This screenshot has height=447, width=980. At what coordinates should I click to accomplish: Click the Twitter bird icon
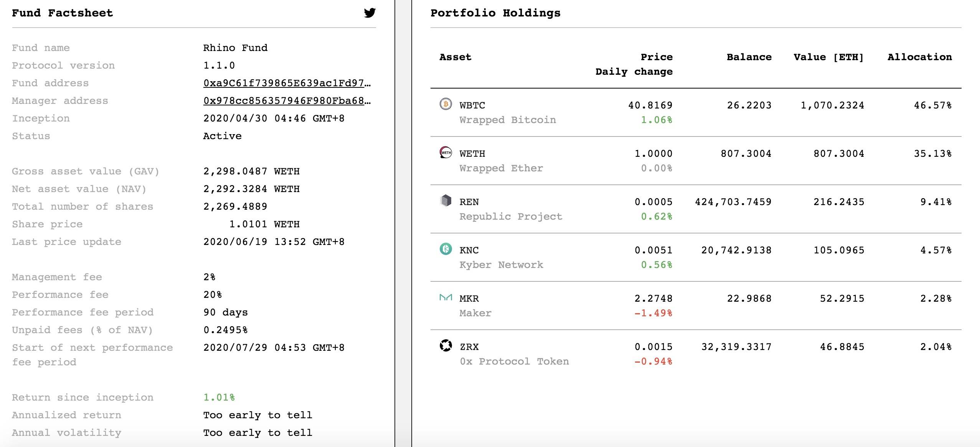(x=370, y=13)
